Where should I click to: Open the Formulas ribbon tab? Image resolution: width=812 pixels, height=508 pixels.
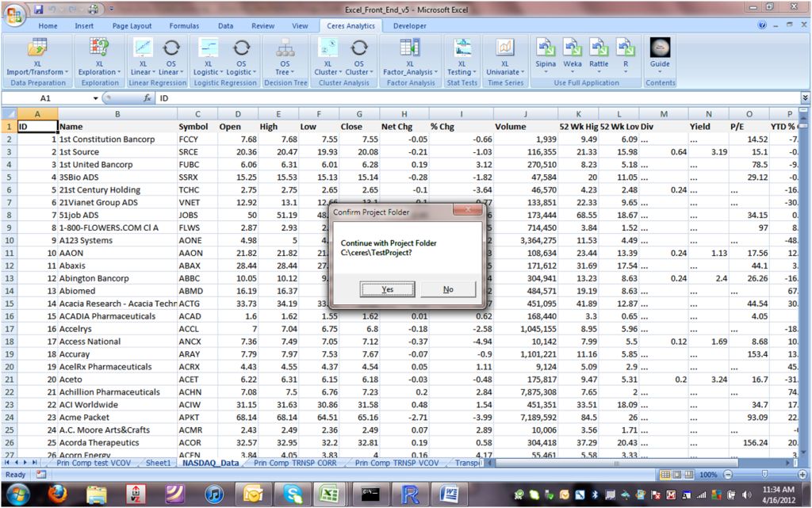point(184,26)
